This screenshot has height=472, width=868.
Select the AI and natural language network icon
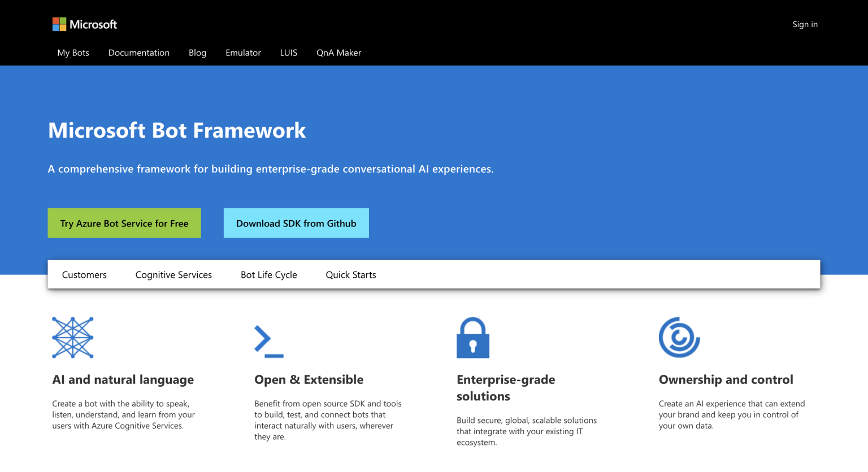click(x=72, y=337)
